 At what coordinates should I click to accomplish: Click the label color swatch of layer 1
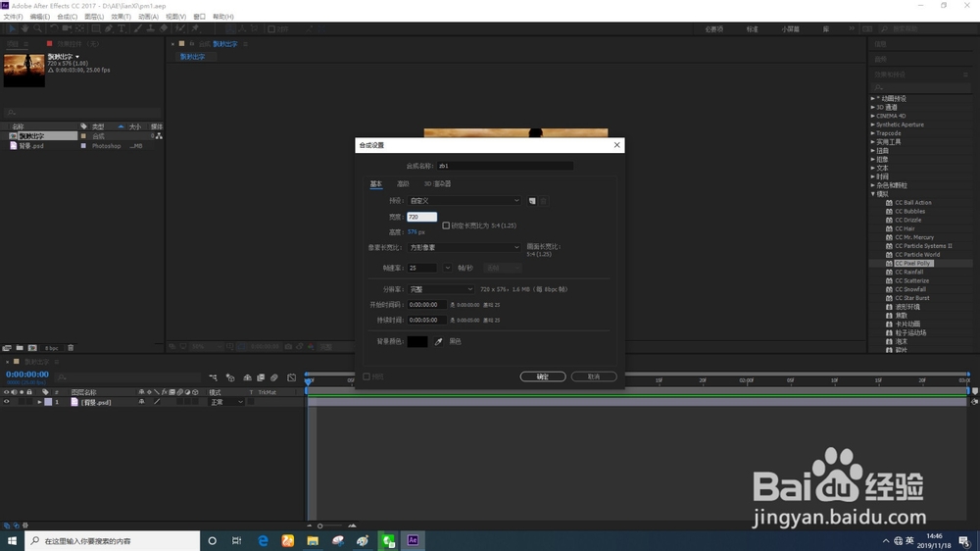click(x=48, y=402)
